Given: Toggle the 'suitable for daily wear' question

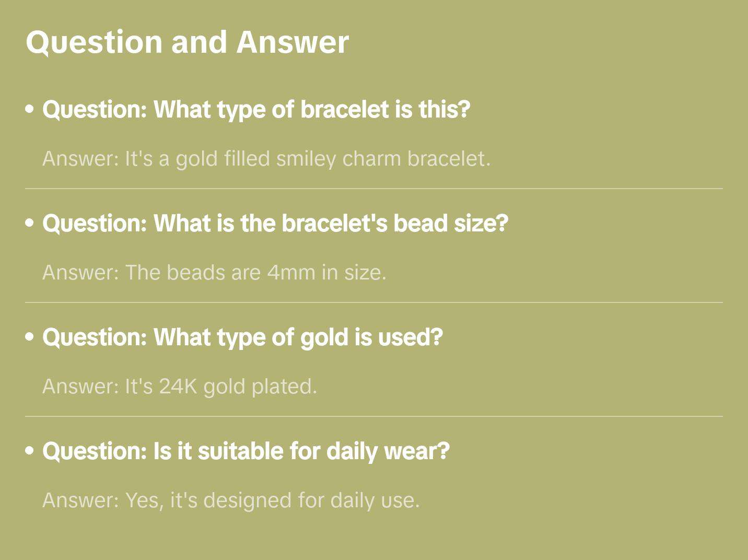Looking at the screenshot, I should click(x=246, y=451).
